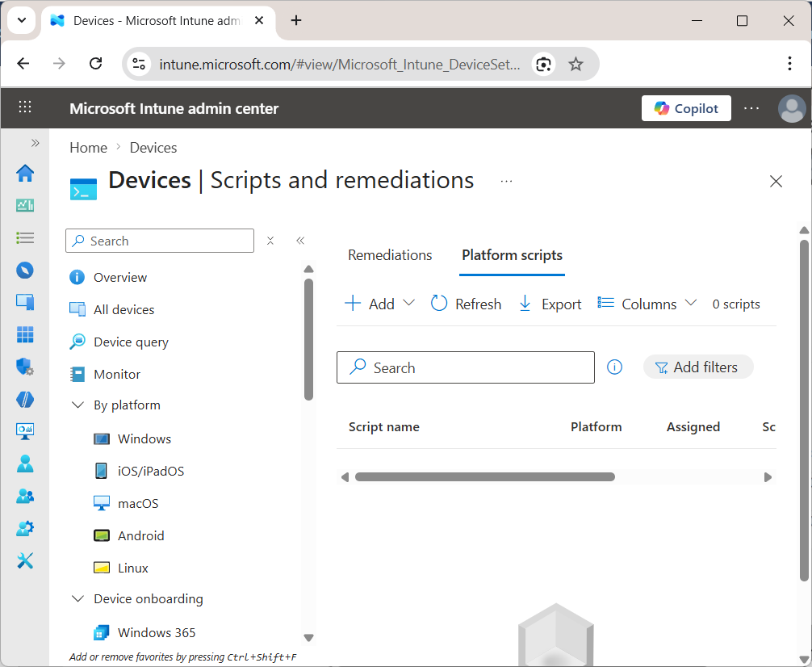This screenshot has height=667, width=812.
Task: Select the Platform scripts tab
Action: (512, 255)
